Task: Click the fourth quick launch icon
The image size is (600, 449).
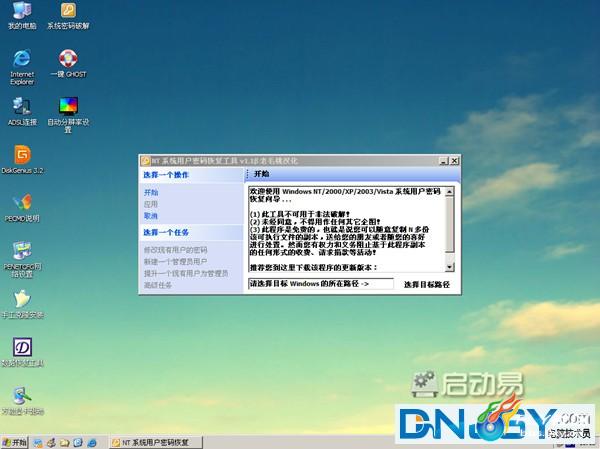Action: 78,443
